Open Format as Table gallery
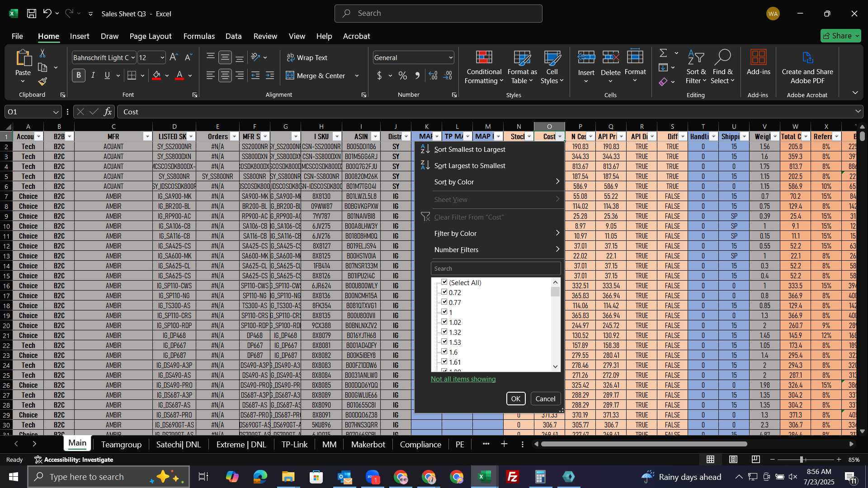Image resolution: width=868 pixels, height=488 pixels. point(522,68)
